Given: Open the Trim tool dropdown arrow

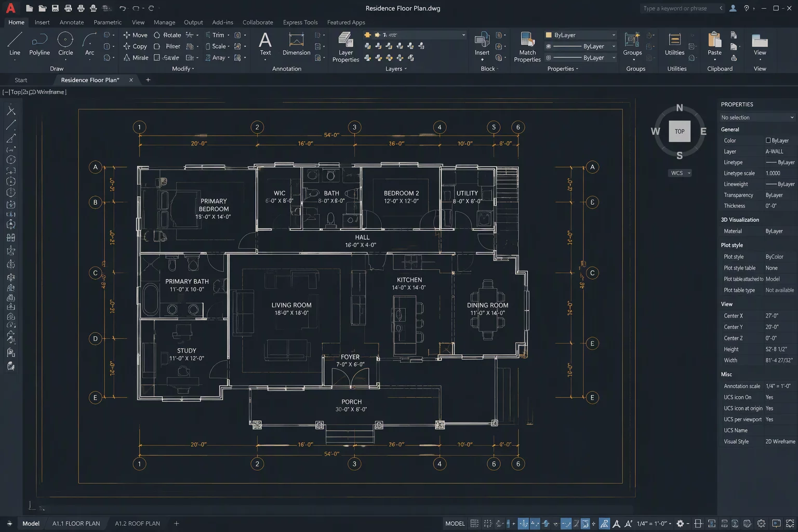Looking at the screenshot, I should coord(229,35).
